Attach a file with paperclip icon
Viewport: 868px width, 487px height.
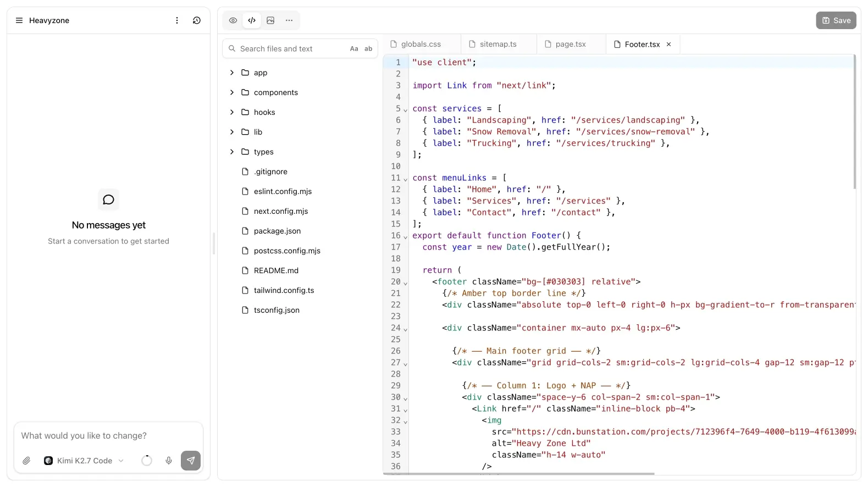click(26, 461)
